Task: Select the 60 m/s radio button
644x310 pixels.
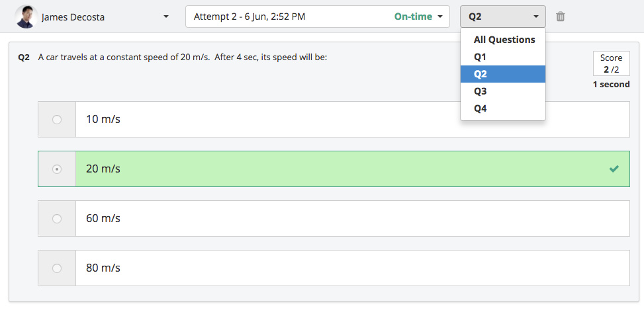Action: (x=57, y=219)
